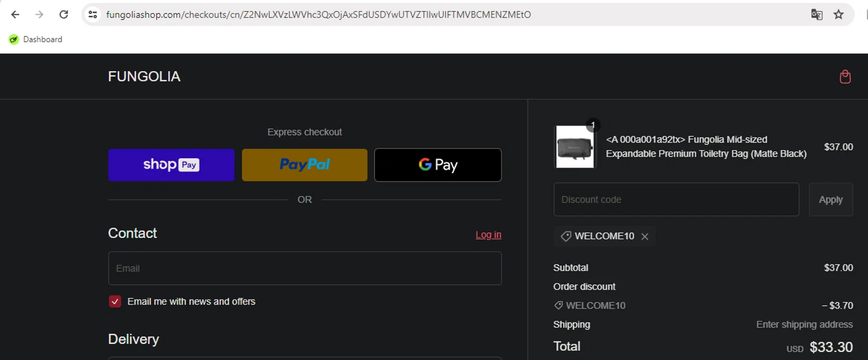Pay with Shop Pay express checkout
Viewport: 868px width, 360px height.
click(171, 165)
